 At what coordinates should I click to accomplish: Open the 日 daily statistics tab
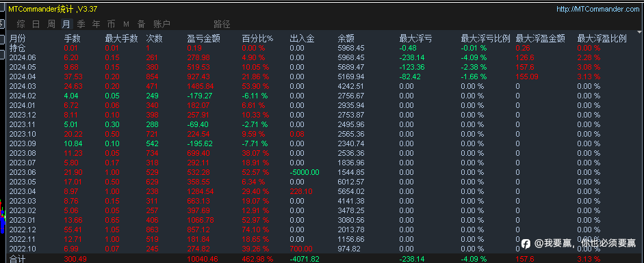tap(36, 24)
